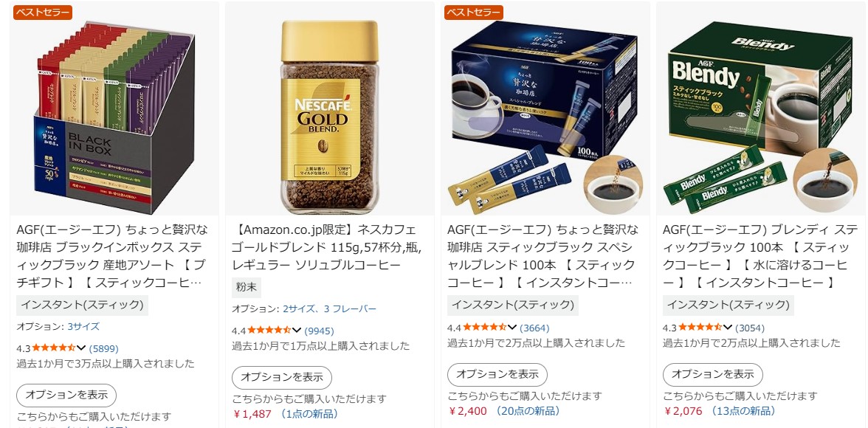Open the ネスカフェ ゴールドブレンド 115g product title

(x=326, y=247)
